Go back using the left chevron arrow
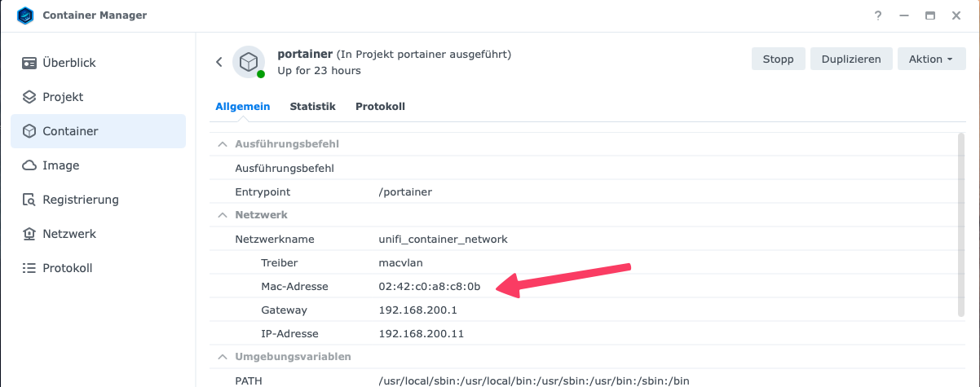Screen dimensions: 980x387 219,62
